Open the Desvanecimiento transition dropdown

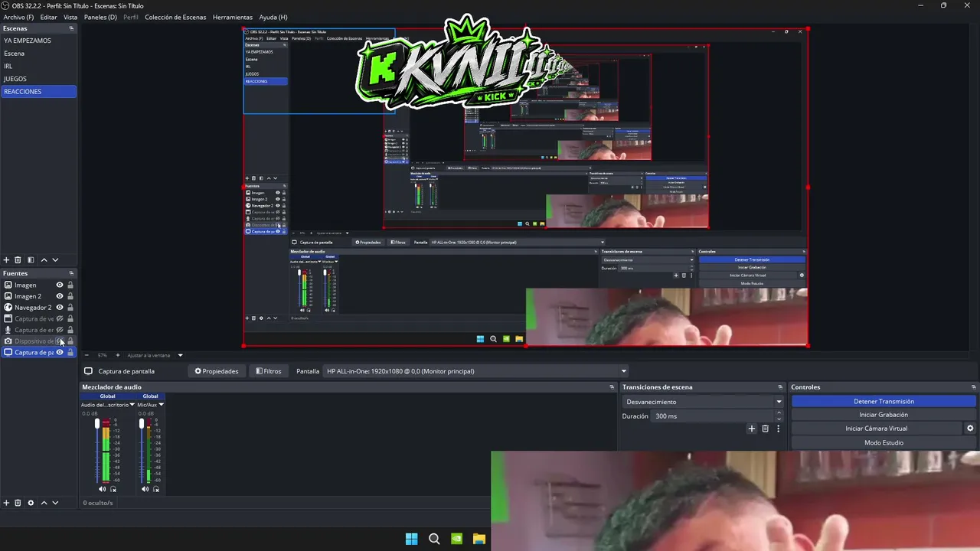702,402
